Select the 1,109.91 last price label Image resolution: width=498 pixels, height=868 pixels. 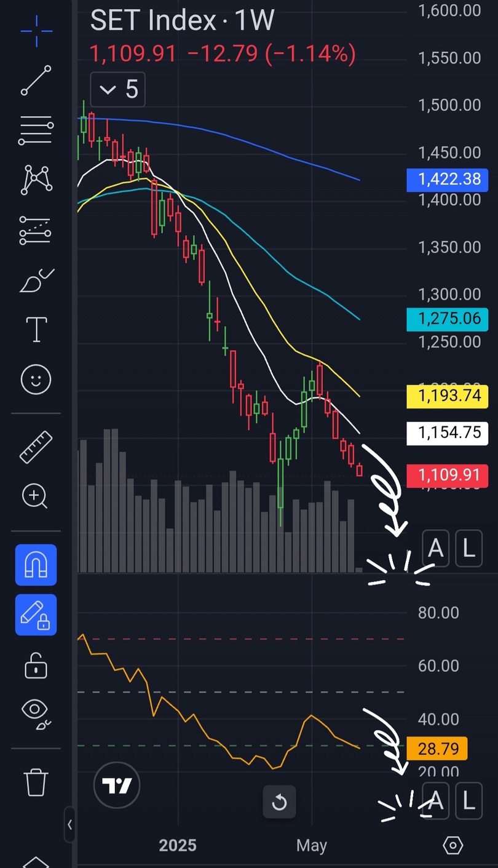coord(448,476)
